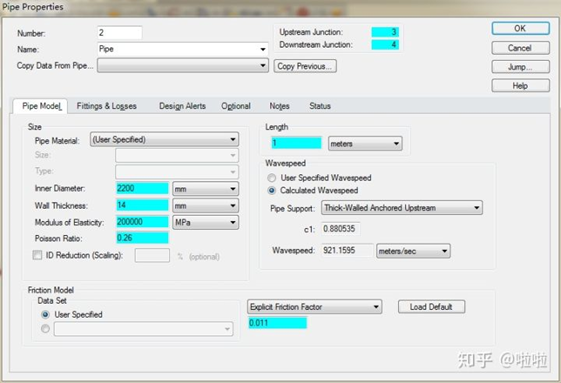The width and height of the screenshot is (561, 383).
Task: Click the friction factor value field
Action: (277, 323)
